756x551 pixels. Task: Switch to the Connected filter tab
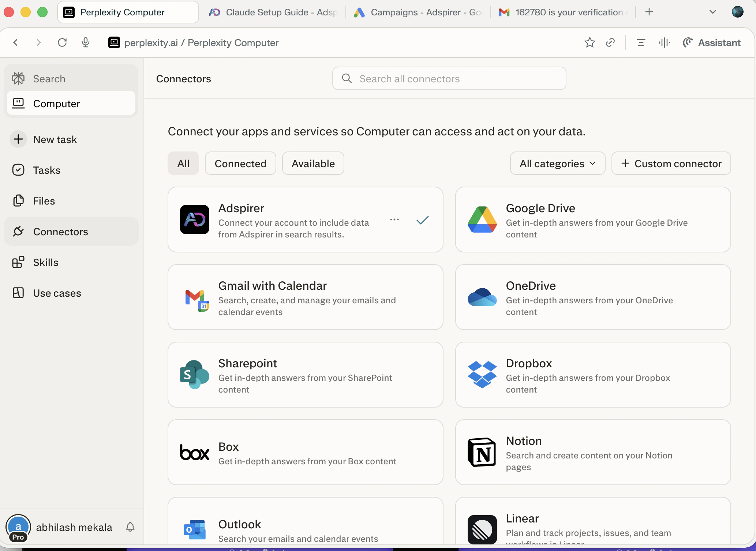240,163
